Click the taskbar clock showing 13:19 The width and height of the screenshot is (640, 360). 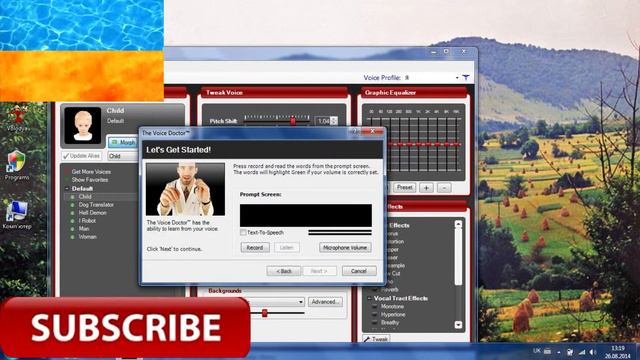(618, 352)
